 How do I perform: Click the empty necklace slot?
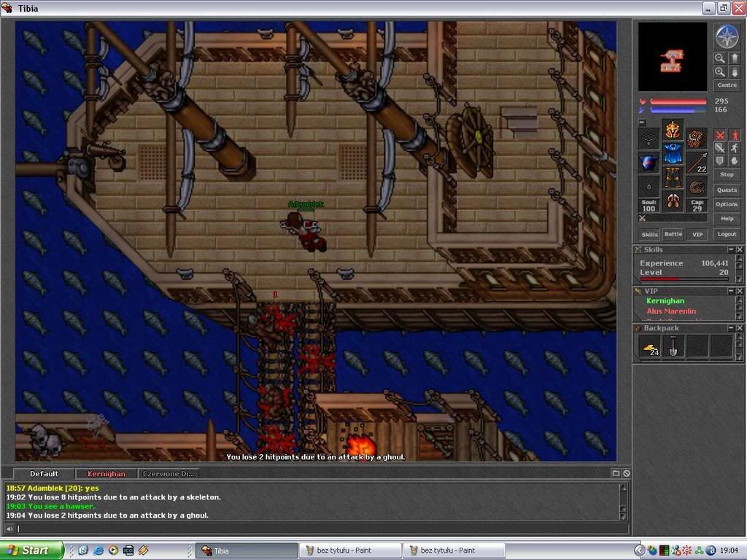(x=649, y=139)
